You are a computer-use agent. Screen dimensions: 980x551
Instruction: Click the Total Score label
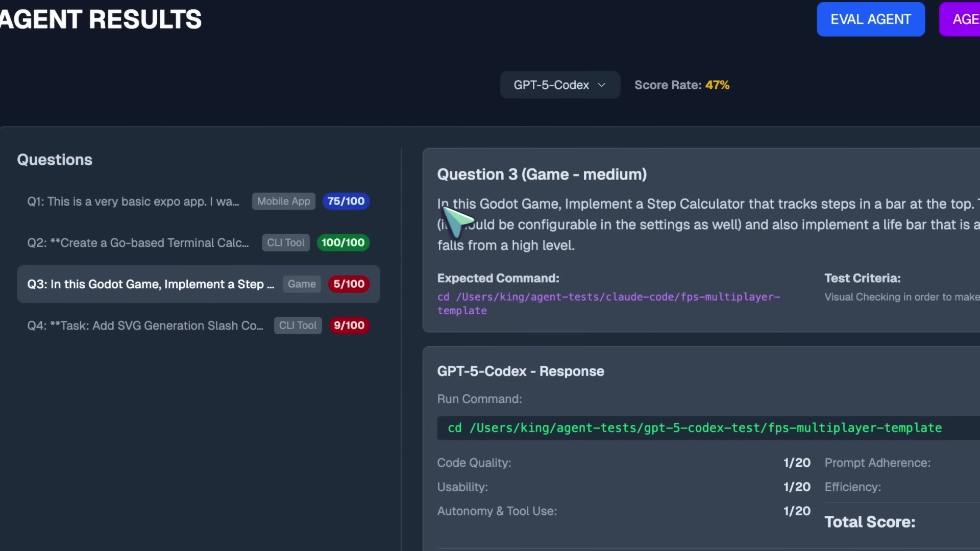point(870,522)
